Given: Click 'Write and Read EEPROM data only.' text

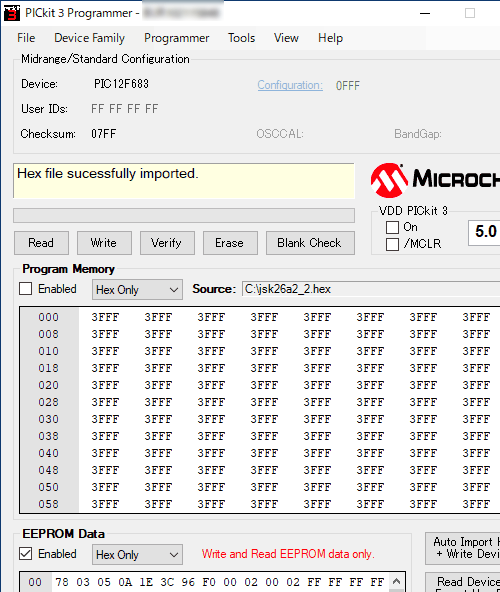Looking at the screenshot, I should [288, 554].
